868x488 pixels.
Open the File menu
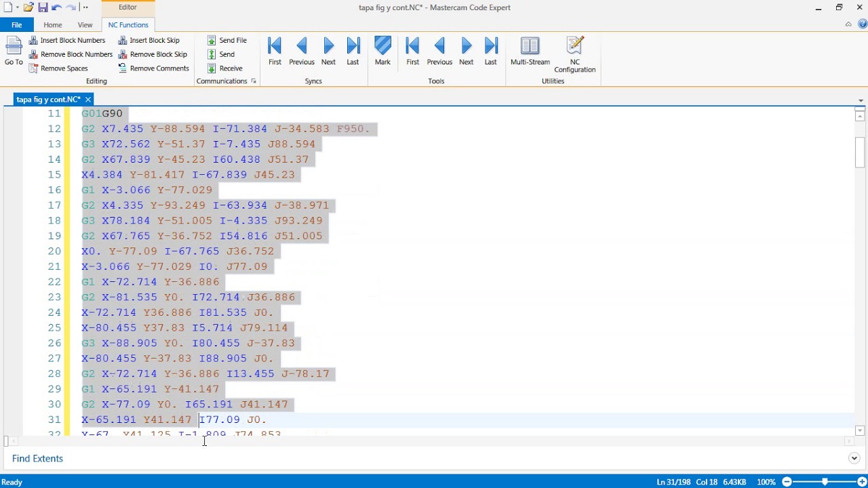(x=16, y=25)
